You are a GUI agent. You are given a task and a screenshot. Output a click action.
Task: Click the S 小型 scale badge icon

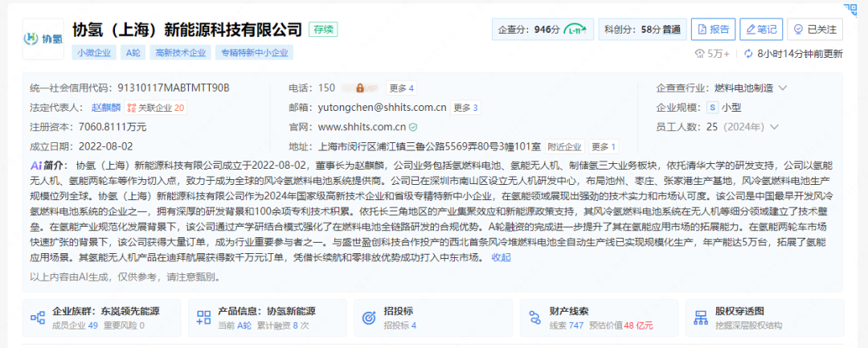(x=713, y=108)
